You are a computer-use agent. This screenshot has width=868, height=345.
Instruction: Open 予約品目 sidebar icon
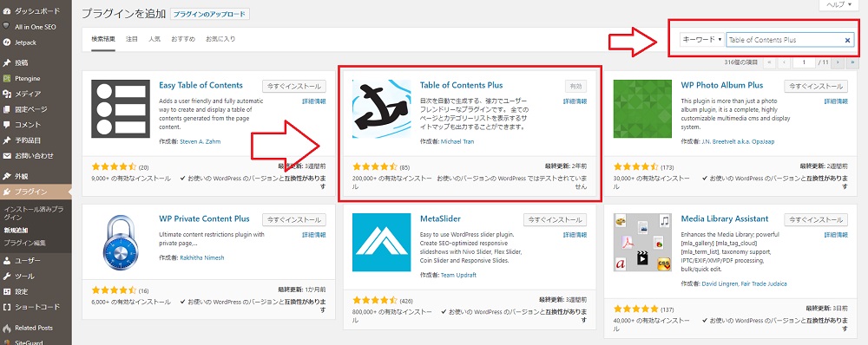point(7,140)
